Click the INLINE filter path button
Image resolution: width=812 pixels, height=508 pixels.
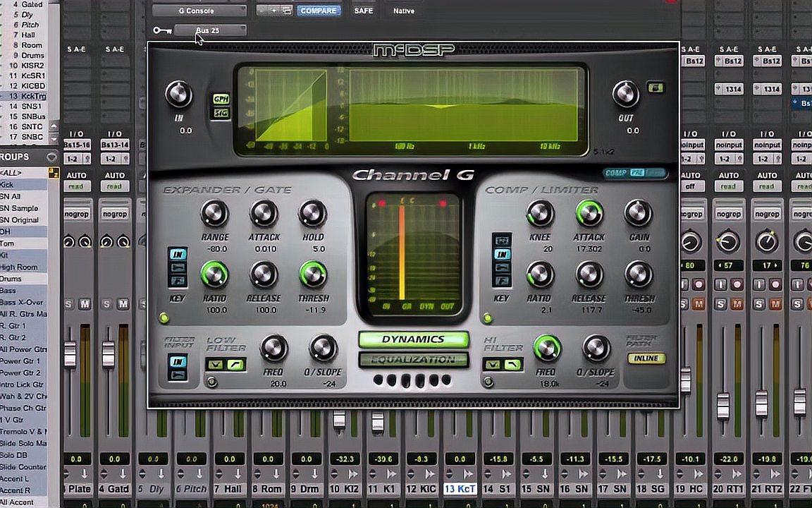tap(646, 358)
